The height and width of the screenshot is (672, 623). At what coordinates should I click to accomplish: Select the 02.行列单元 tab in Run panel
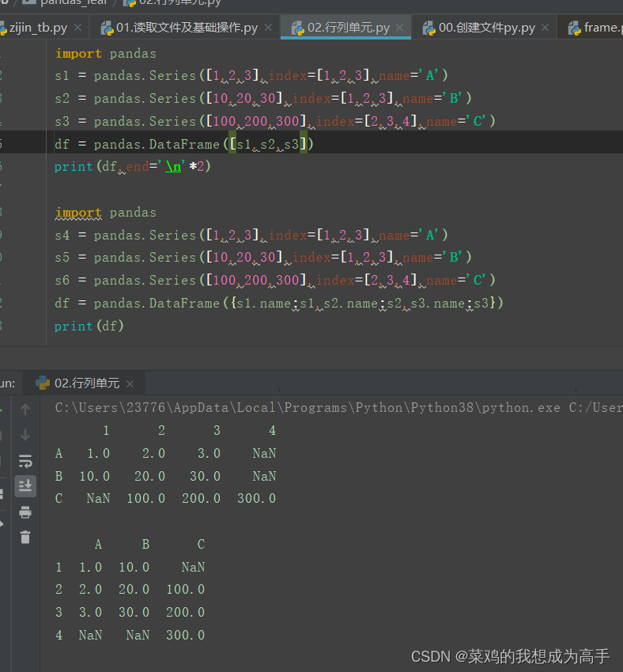pos(86,383)
